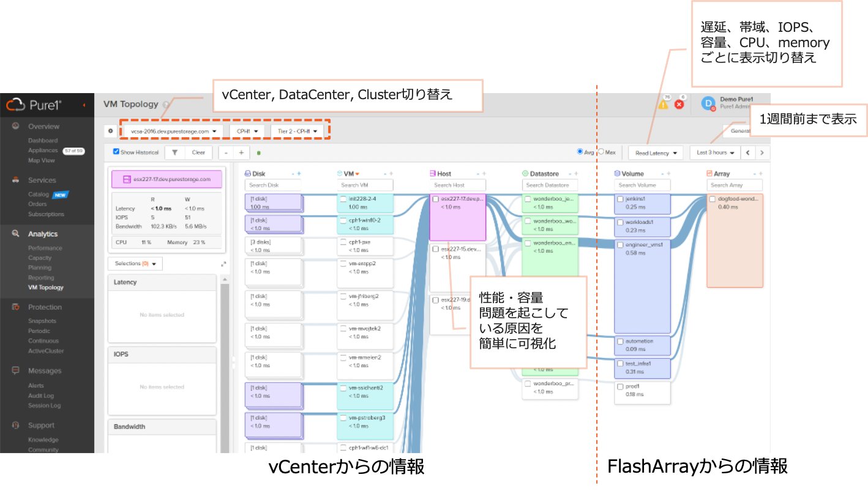Click the Search Disk field
The height and width of the screenshot is (491, 868).
[273, 185]
